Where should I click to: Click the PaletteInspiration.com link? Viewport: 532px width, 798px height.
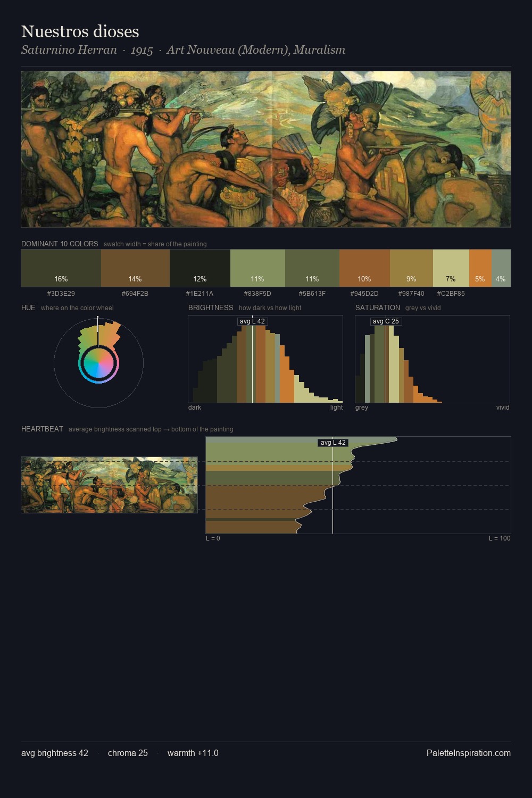click(x=469, y=753)
